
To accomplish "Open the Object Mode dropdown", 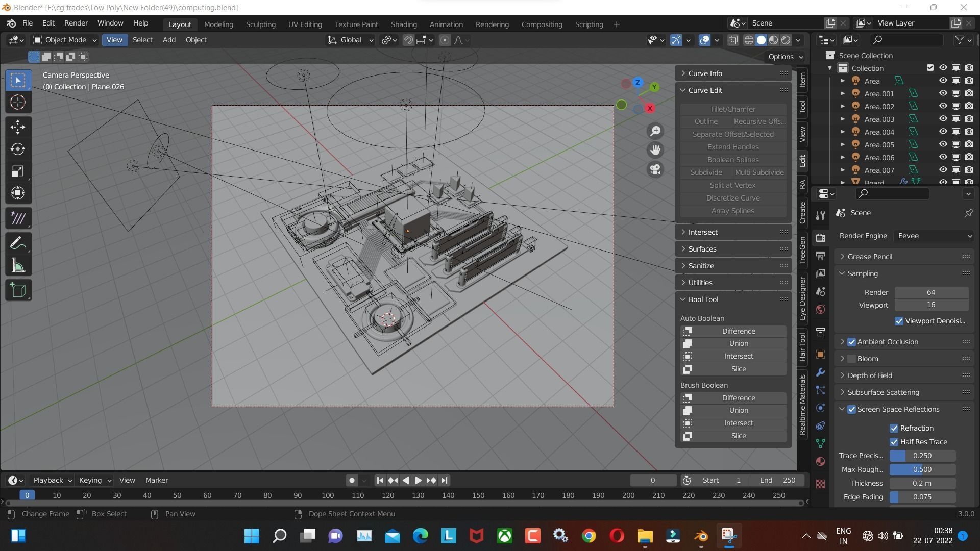I will click(64, 40).
